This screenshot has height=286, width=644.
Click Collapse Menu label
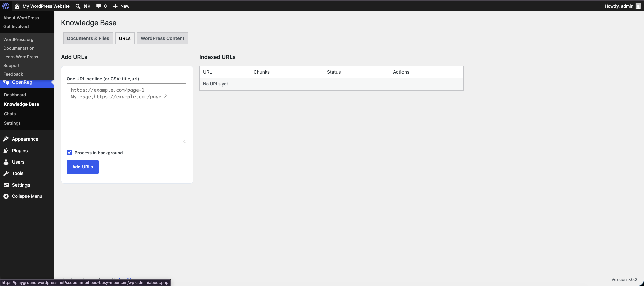(27, 196)
